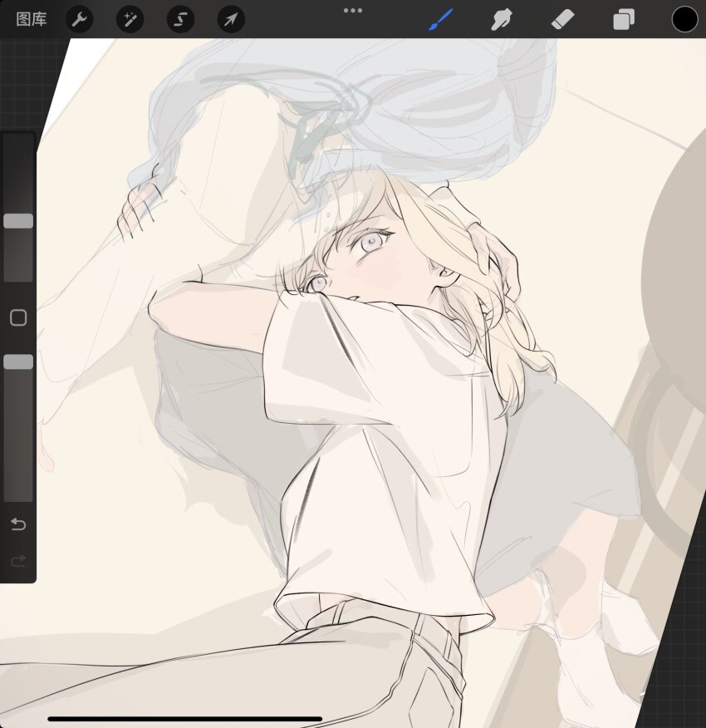Open the Actions wrench menu
This screenshot has width=706, height=728.
80,19
